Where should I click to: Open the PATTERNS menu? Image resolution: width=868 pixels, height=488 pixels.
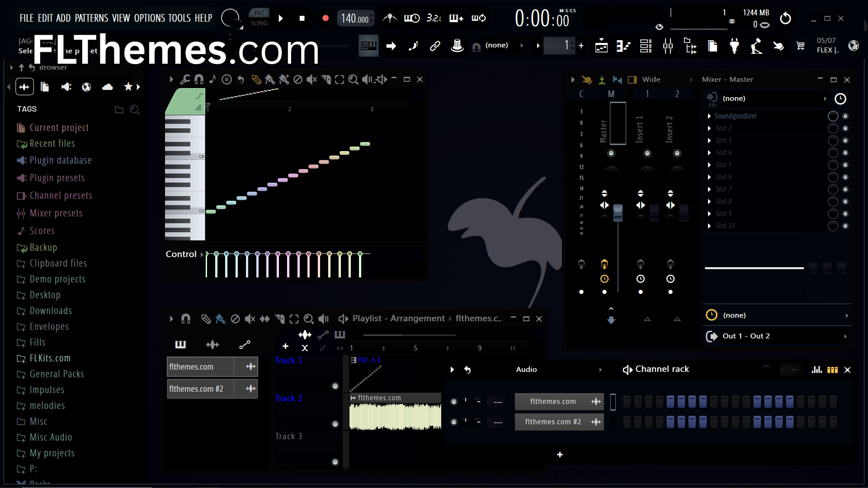[x=91, y=18]
